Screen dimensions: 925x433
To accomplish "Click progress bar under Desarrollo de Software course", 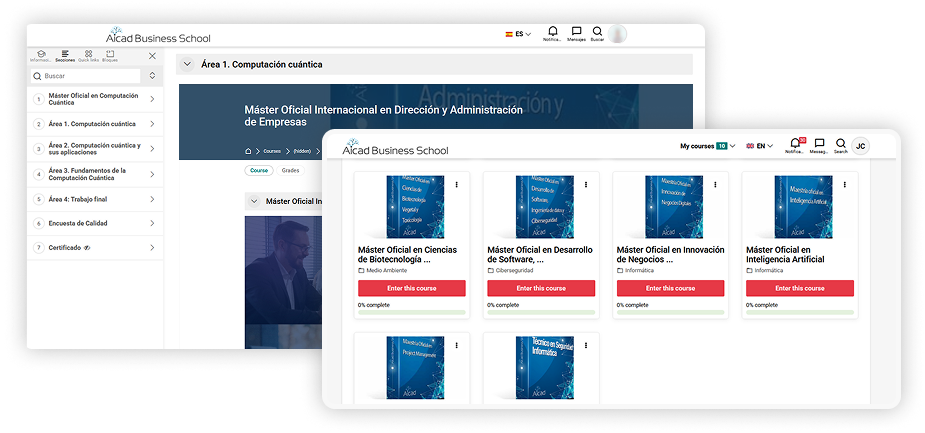I will (x=540, y=312).
